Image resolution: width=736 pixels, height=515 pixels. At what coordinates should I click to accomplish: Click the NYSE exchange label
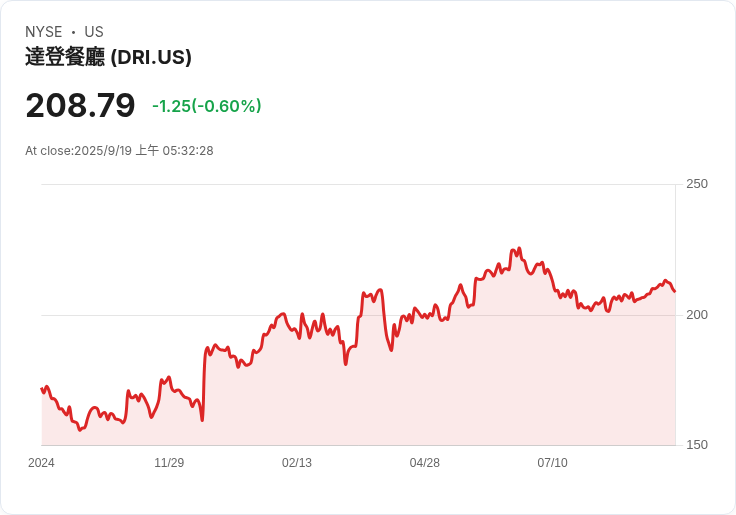pos(43,32)
